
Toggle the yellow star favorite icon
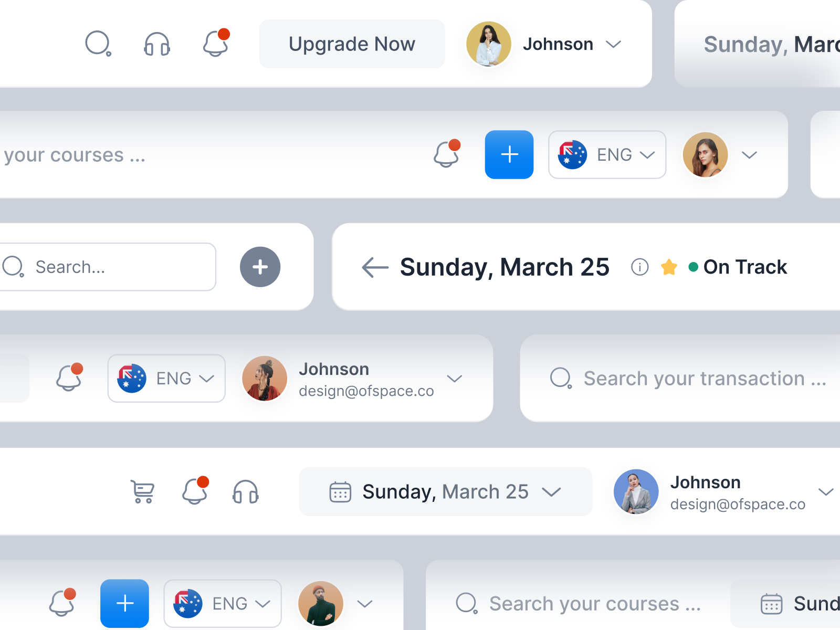coord(669,267)
